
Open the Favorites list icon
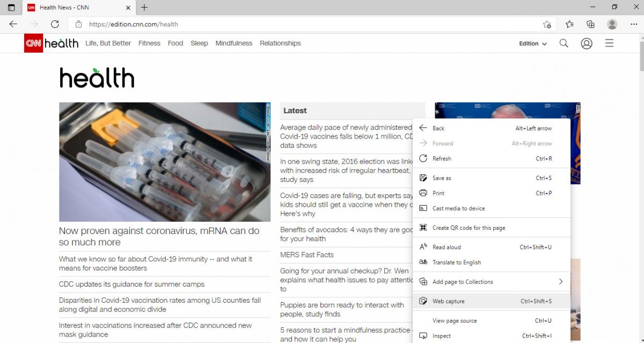pos(569,24)
